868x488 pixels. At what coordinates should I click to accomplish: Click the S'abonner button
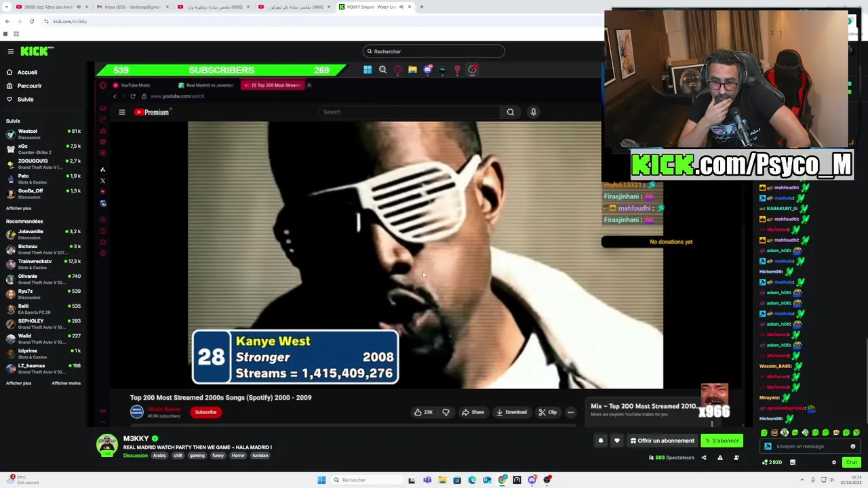(722, 441)
